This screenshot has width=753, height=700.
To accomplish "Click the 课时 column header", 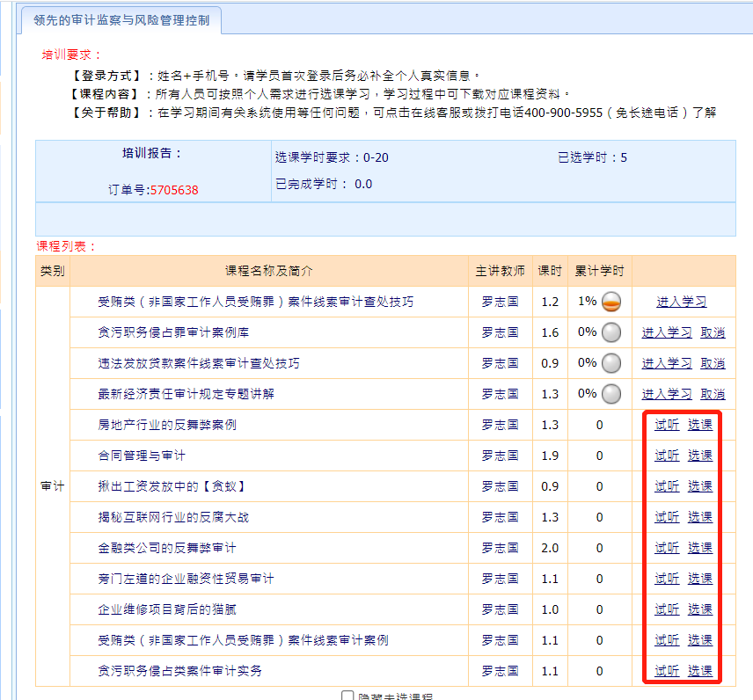I will pos(550,271).
